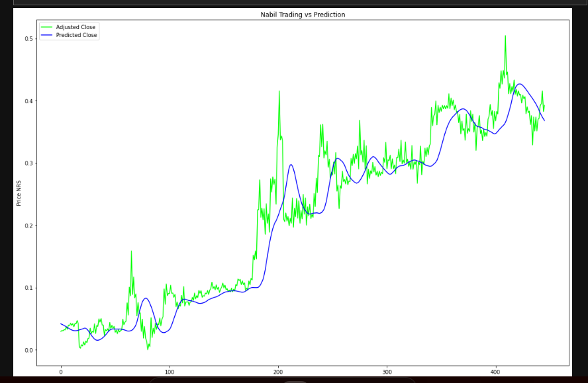
Task: Click the green line sample in the legend
Action: point(47,27)
